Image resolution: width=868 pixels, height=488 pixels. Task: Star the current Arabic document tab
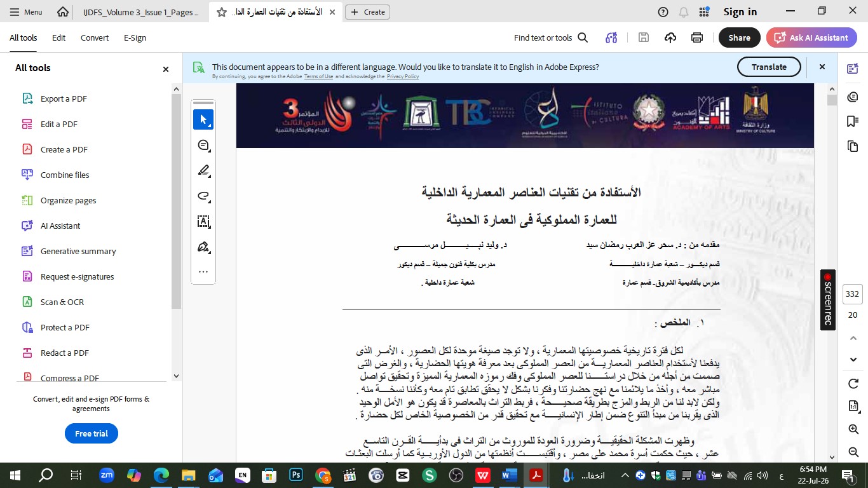tap(221, 12)
